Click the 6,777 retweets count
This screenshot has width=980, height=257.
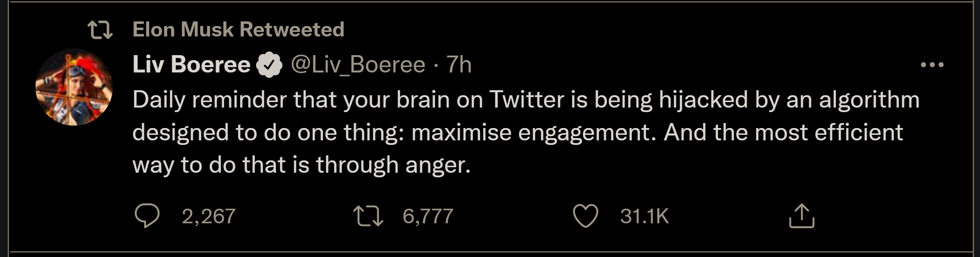coord(427,216)
